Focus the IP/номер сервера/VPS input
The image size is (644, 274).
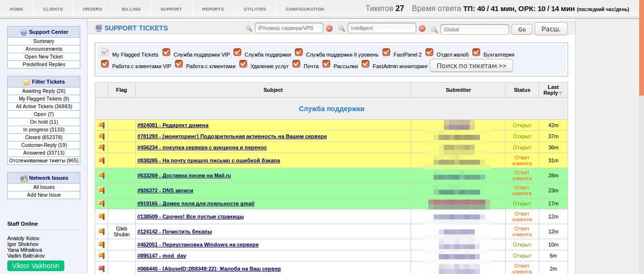coord(289,28)
